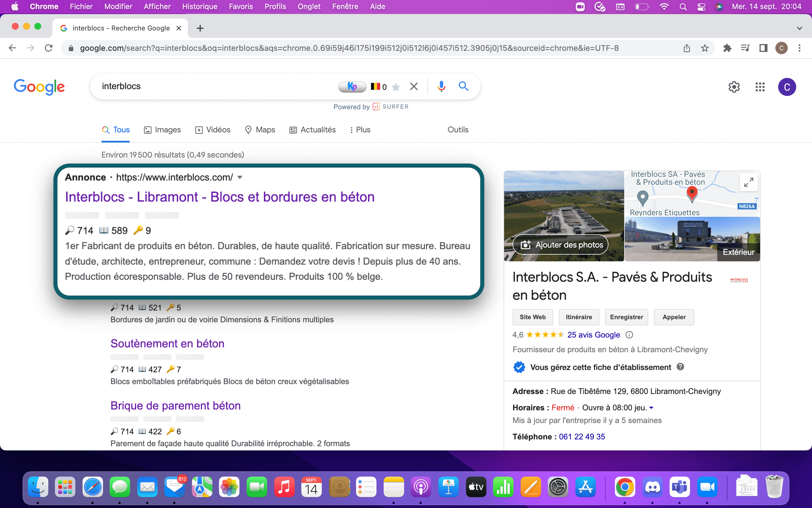The height and width of the screenshot is (508, 812).
Task: Reload the page
Action: tap(49, 48)
